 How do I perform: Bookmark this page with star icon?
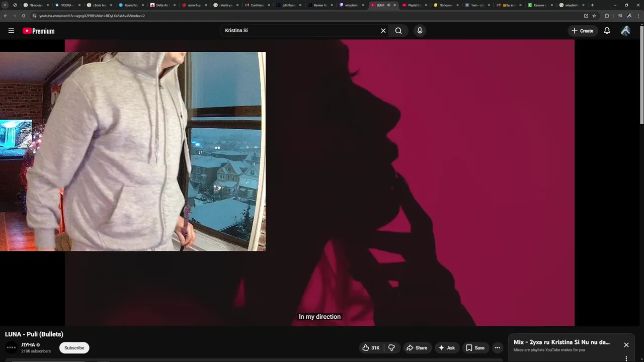[594, 16]
